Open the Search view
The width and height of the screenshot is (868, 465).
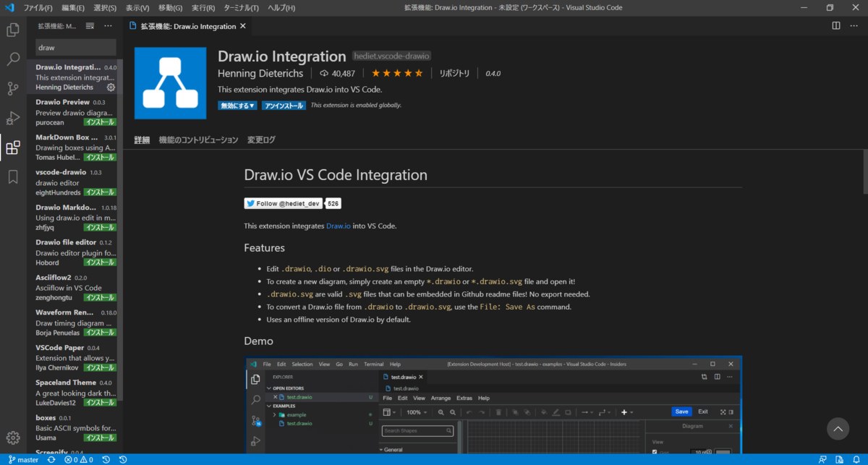click(12, 60)
